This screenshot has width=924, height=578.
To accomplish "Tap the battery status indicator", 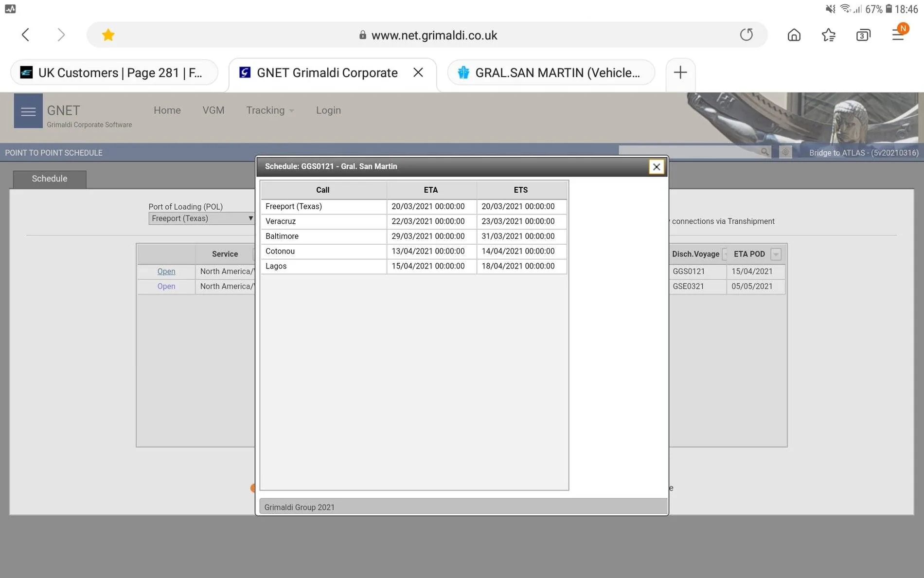I will pos(888,9).
